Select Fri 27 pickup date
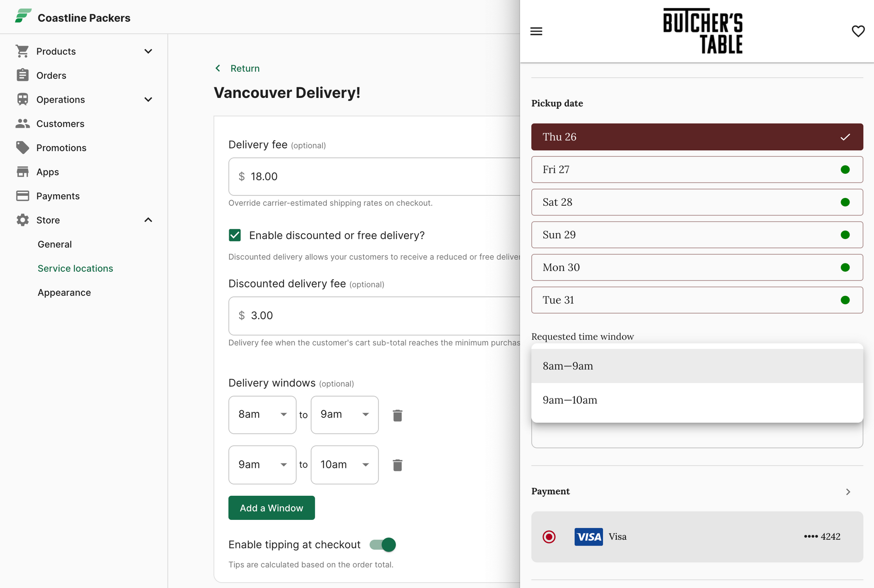 coord(697,169)
